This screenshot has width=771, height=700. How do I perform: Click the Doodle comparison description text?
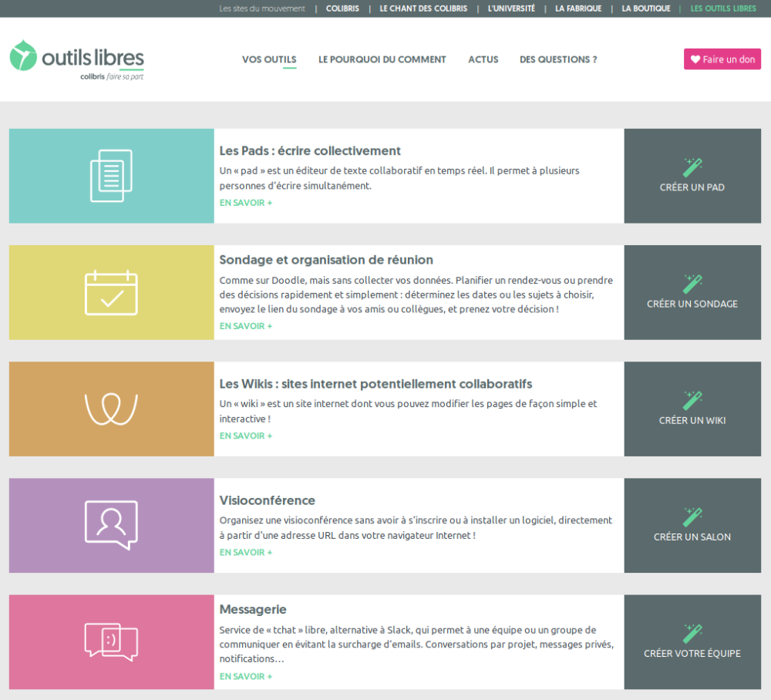tap(416, 294)
